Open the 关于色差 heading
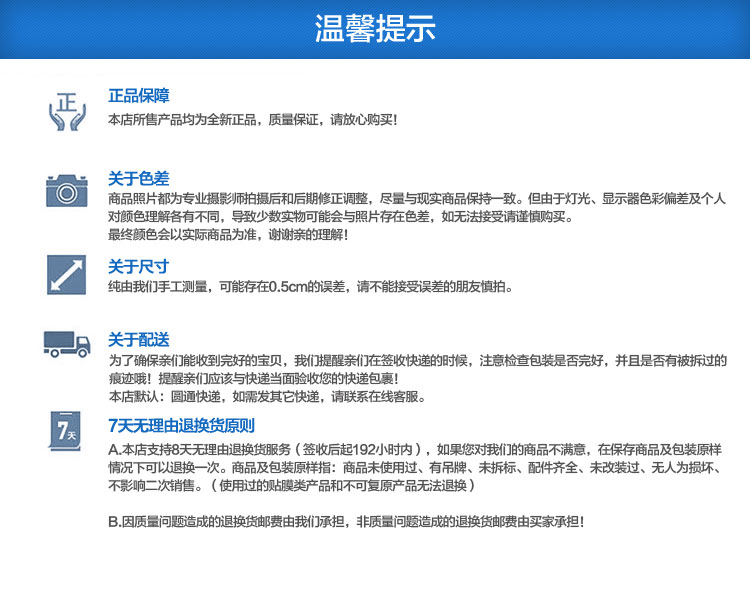 pyautogui.click(x=139, y=178)
